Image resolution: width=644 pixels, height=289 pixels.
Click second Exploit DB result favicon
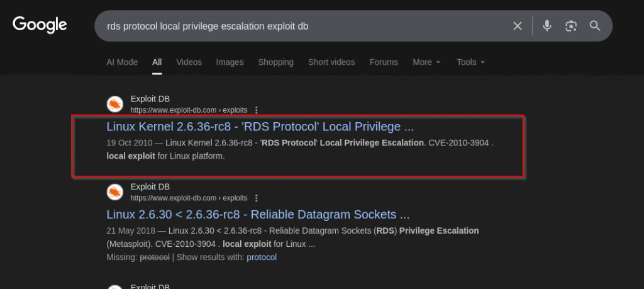click(x=114, y=192)
